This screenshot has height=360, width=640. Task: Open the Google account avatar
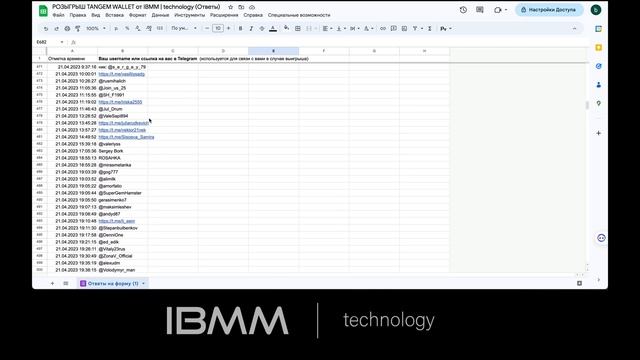[x=596, y=10]
